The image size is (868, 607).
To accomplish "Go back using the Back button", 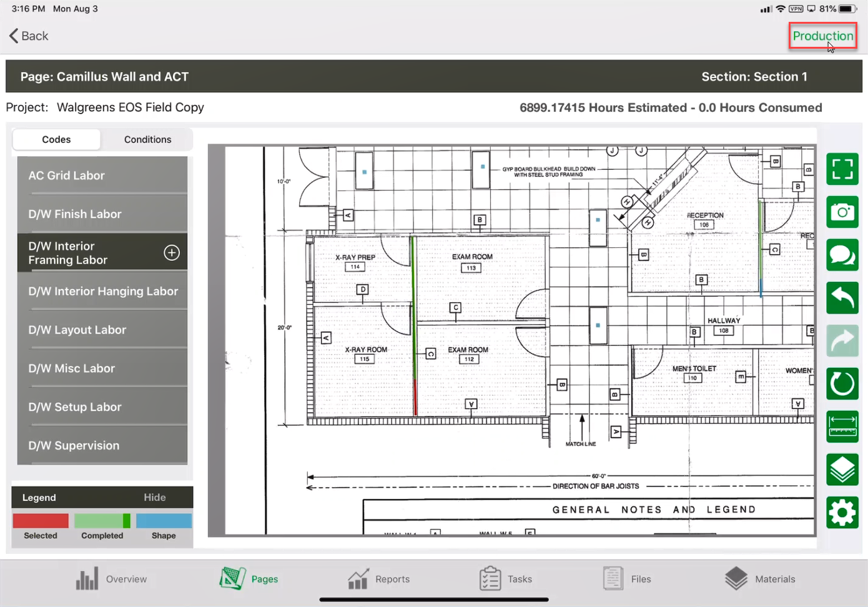I will tap(29, 36).
